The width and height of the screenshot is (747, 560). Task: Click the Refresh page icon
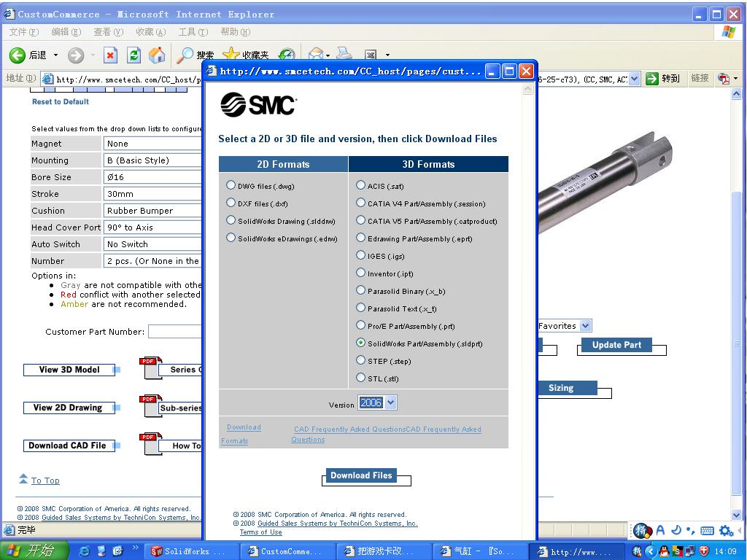134,55
